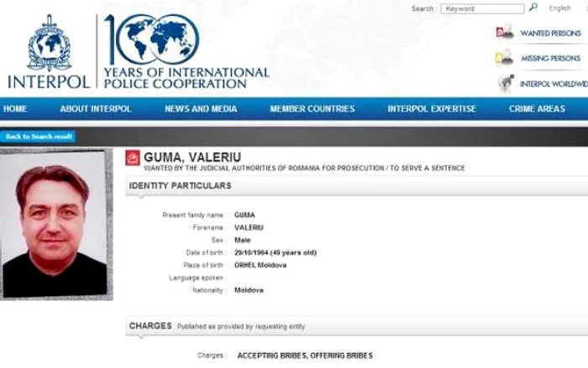Go to the HOME menu item
588x368 pixels.
tap(15, 108)
